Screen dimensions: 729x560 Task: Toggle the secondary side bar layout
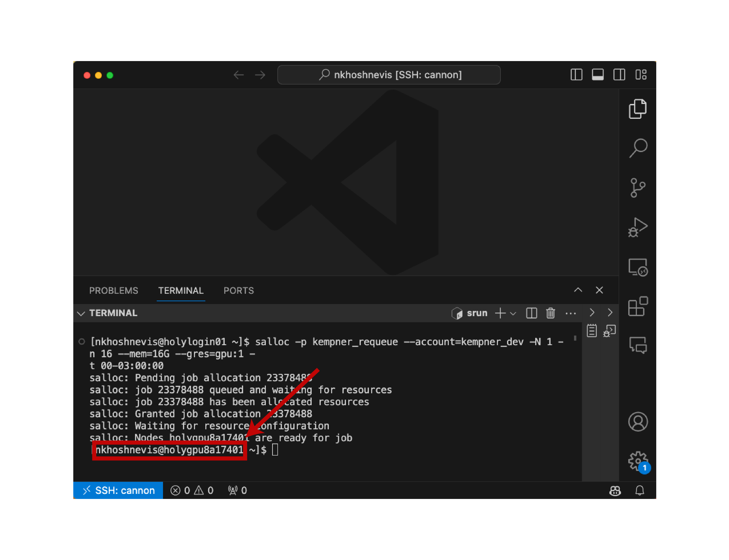point(619,75)
